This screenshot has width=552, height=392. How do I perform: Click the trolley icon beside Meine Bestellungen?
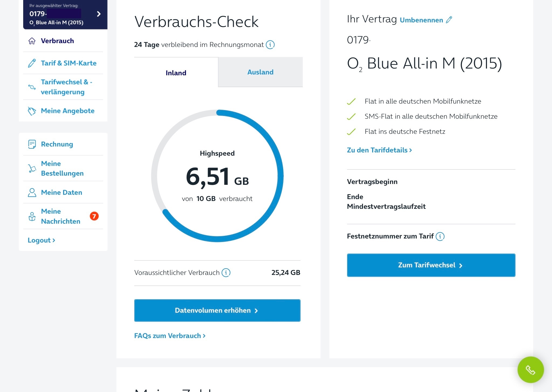click(32, 168)
